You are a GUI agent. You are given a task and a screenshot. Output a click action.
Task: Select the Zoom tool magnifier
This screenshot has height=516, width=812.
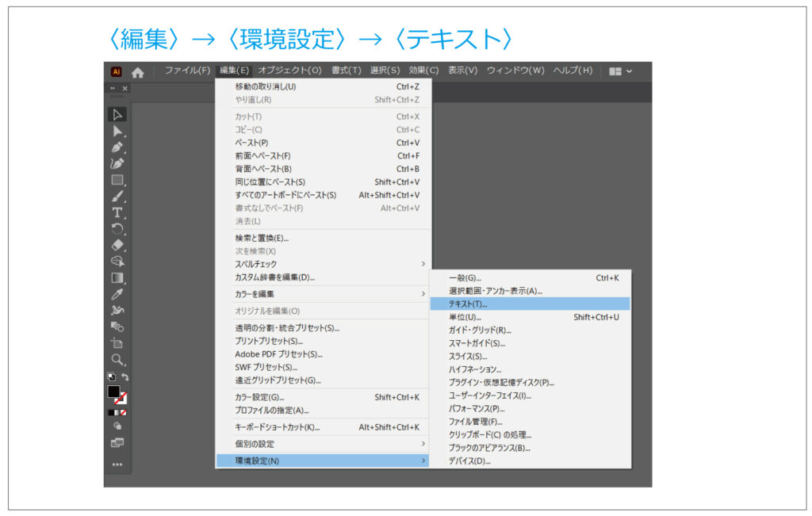(x=117, y=359)
